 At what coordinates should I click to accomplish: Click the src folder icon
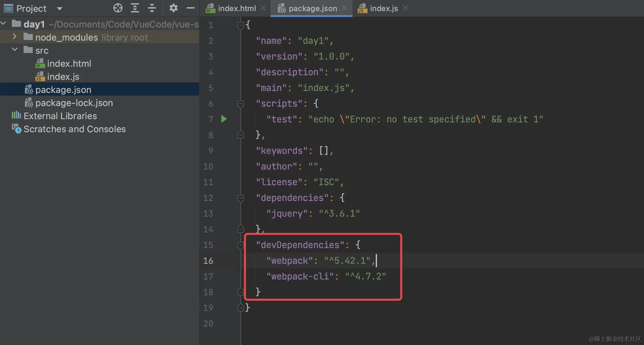coord(28,50)
